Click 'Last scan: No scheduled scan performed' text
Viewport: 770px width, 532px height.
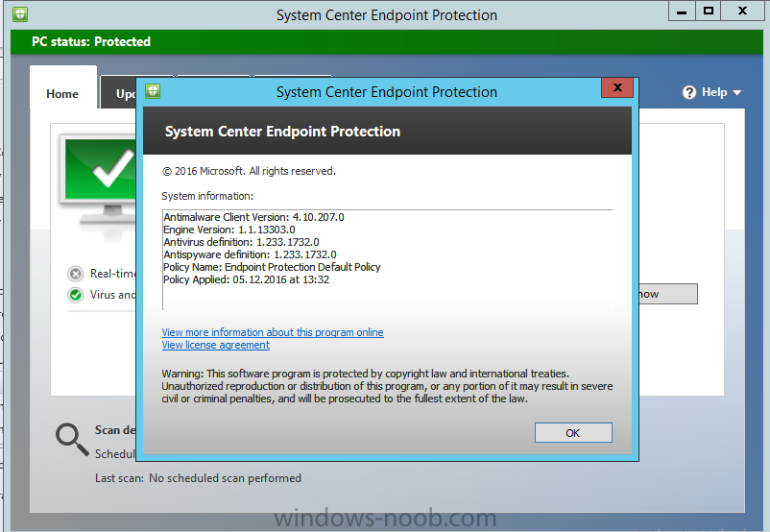(198, 478)
